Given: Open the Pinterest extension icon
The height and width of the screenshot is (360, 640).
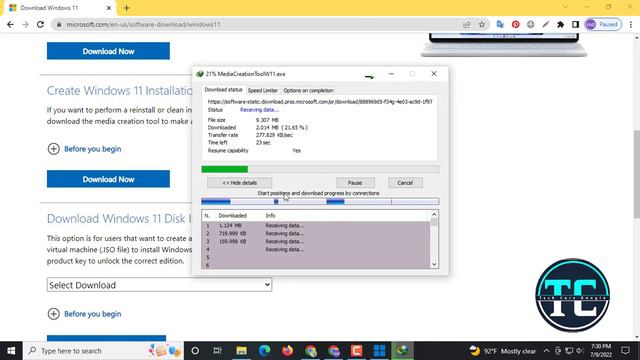Looking at the screenshot, I should 516,24.
